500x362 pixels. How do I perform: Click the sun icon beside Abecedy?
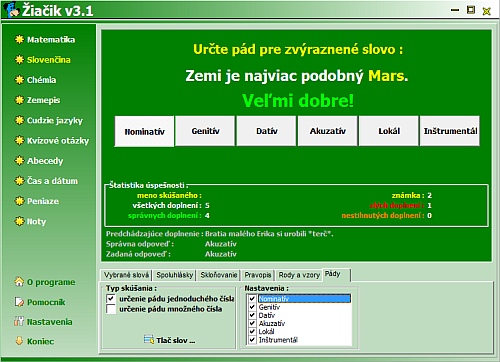pos(19,161)
